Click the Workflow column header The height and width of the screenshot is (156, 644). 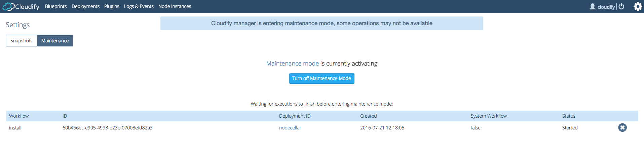coord(19,116)
